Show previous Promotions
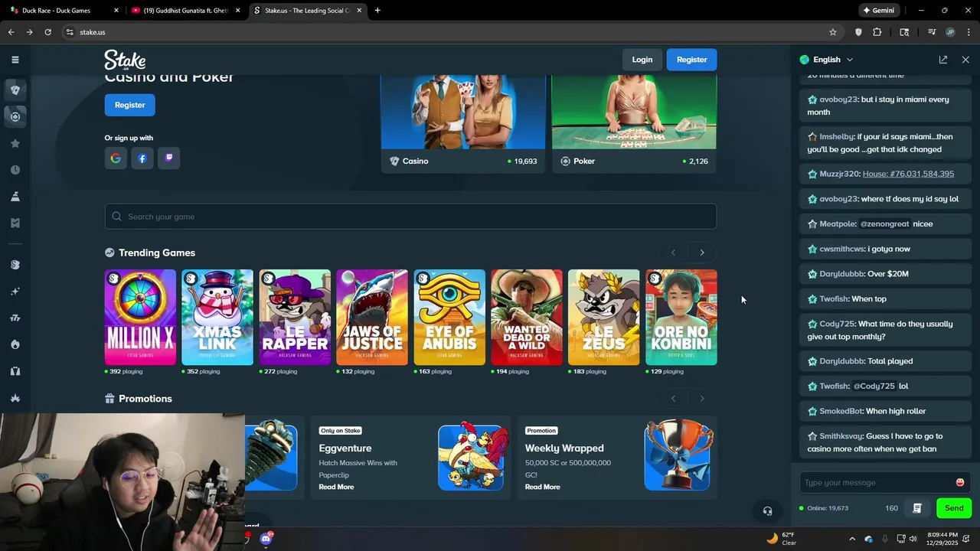Screen dimensions: 980x551 tap(673, 399)
